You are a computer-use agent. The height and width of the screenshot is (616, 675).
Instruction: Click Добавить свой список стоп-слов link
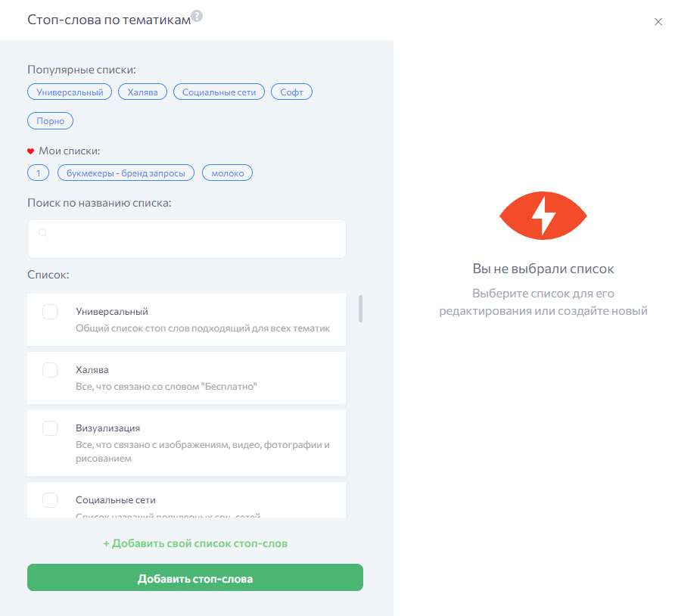tap(195, 543)
